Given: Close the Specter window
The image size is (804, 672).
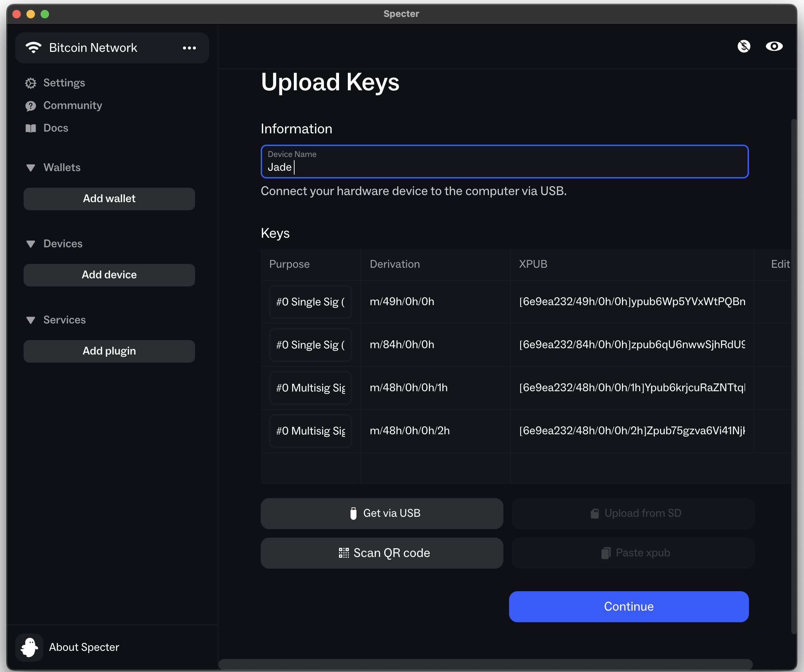Looking at the screenshot, I should tap(17, 14).
